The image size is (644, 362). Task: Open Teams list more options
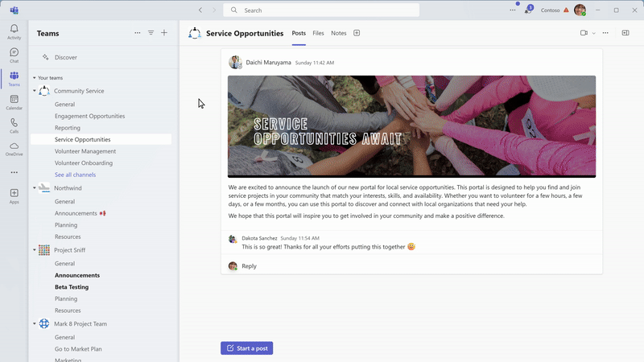pyautogui.click(x=137, y=33)
